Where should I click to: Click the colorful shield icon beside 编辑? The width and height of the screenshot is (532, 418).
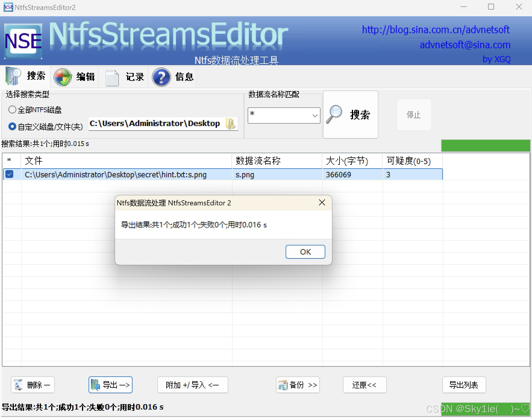point(63,77)
